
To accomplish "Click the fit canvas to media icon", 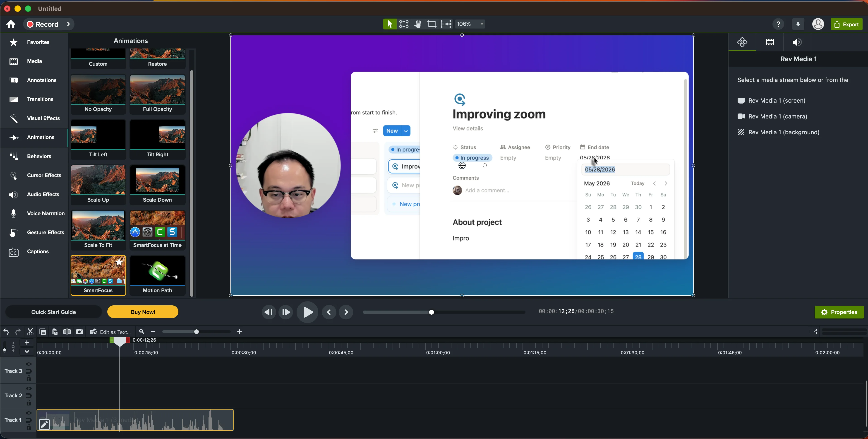I will 446,24.
